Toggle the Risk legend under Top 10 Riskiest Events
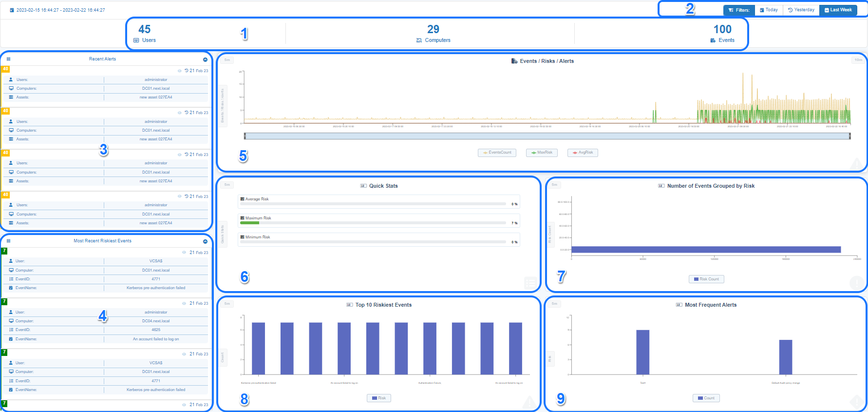The width and height of the screenshot is (868, 412). (x=379, y=398)
